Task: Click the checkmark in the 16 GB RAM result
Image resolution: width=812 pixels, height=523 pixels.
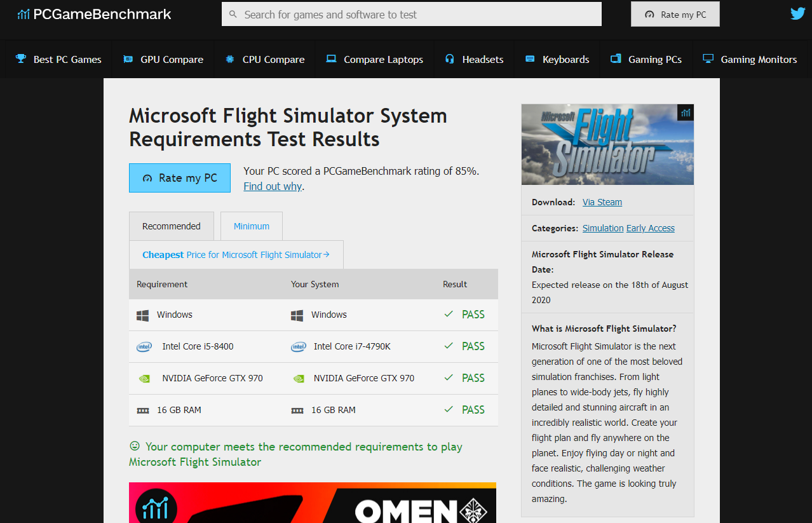Action: [x=449, y=410]
